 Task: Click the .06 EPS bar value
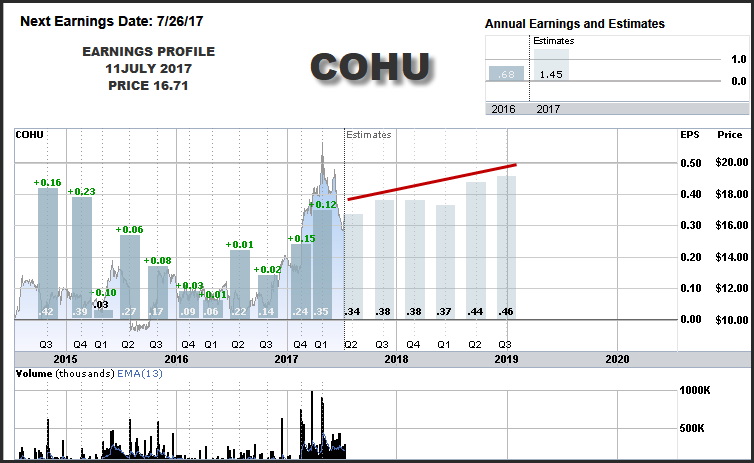[211, 312]
